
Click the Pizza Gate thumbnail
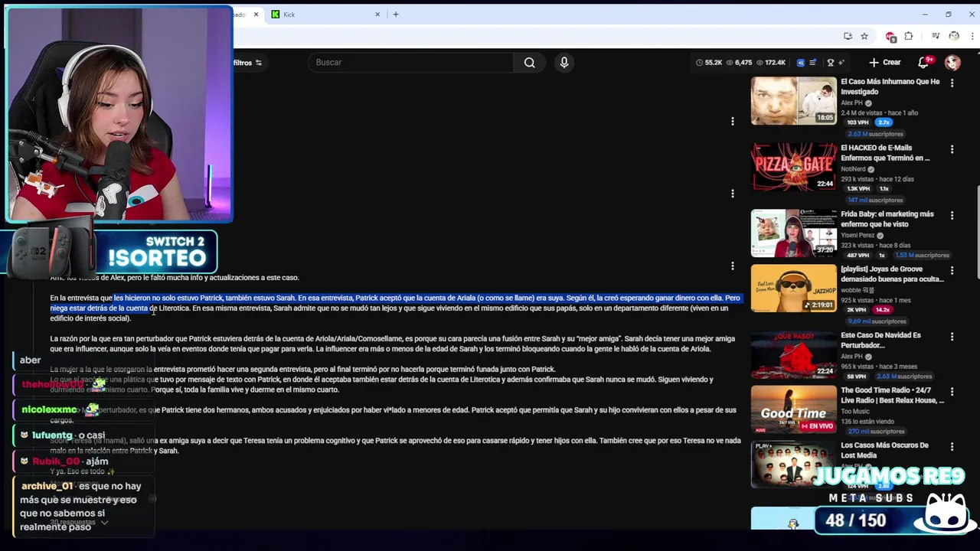point(793,167)
